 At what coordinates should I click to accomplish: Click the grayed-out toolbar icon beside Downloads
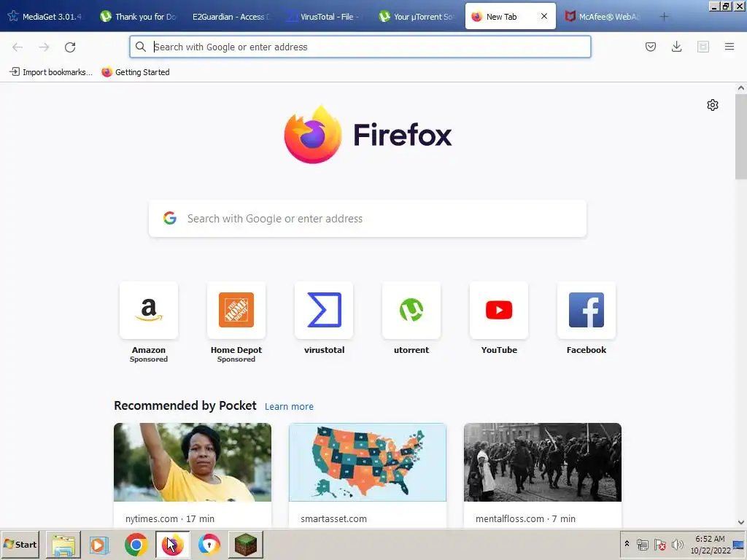tap(703, 47)
